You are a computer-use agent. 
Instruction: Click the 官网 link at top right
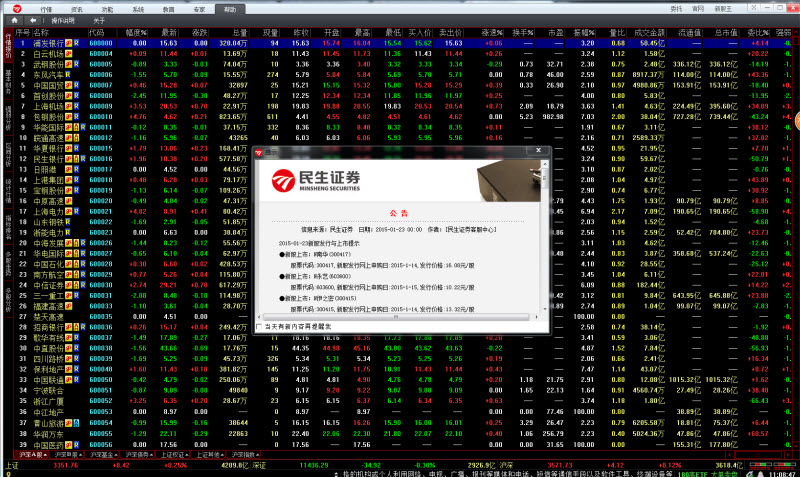pos(697,9)
